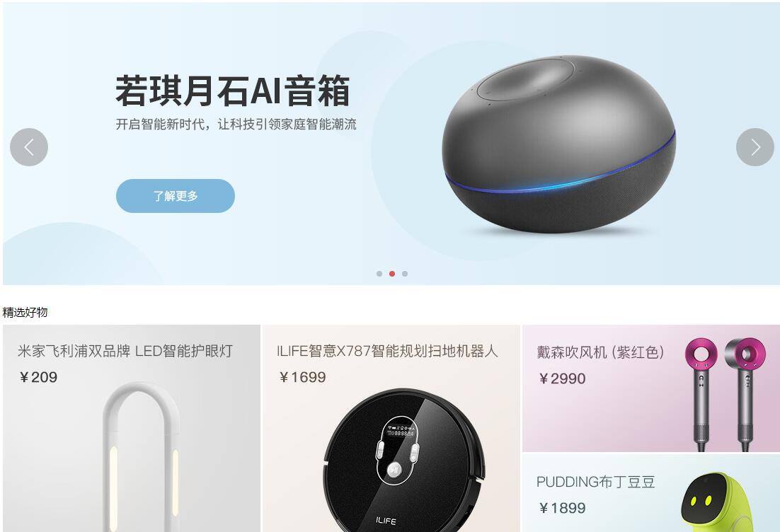This screenshot has height=532, width=780.
Task: Click the AI speaker product image
Action: coord(558,144)
